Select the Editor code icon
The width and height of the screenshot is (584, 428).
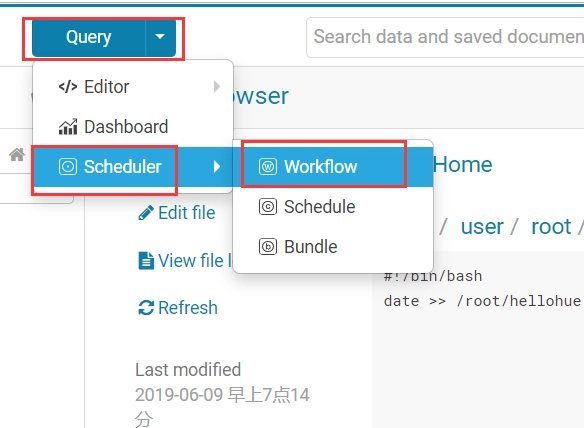tap(68, 87)
